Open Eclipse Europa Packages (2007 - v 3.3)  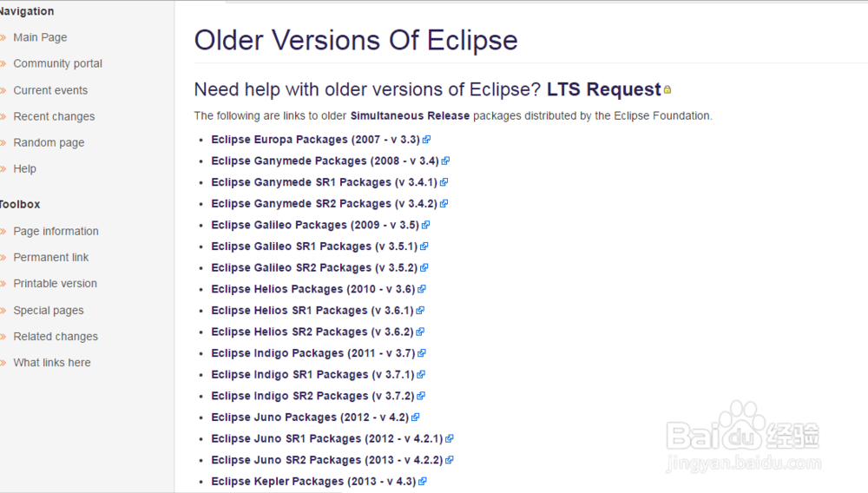click(316, 140)
